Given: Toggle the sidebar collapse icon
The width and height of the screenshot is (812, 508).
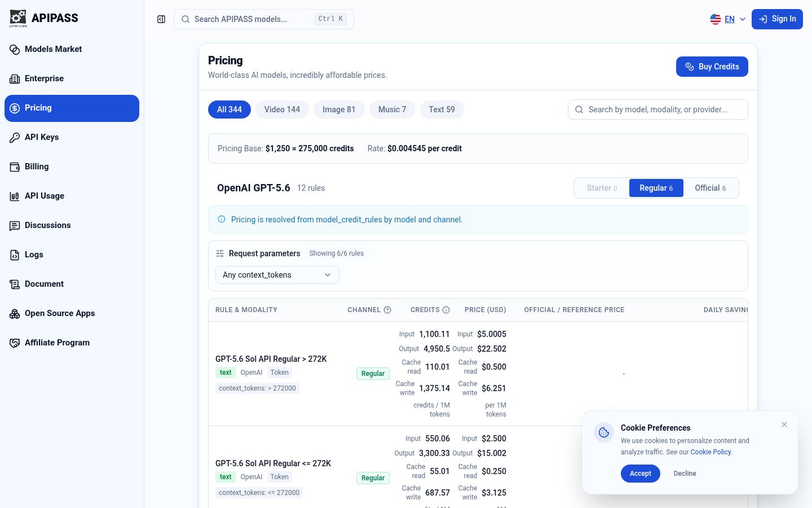Looking at the screenshot, I should click(161, 19).
